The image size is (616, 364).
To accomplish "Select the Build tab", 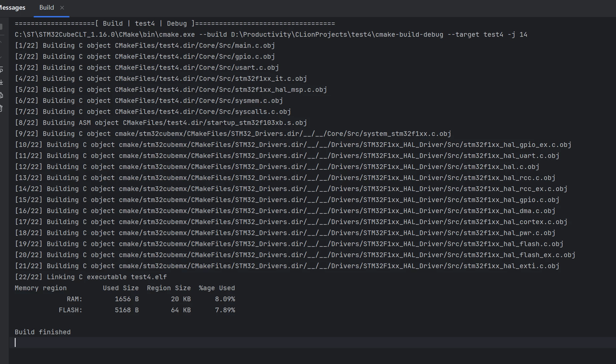I will 46,8.
